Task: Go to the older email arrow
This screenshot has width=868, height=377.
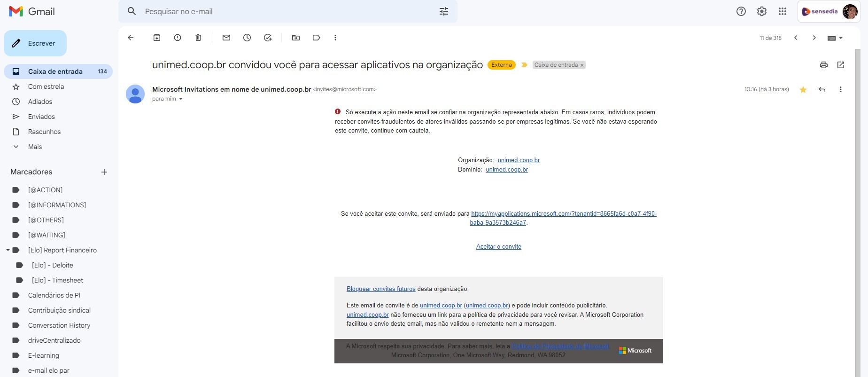Action: [814, 38]
